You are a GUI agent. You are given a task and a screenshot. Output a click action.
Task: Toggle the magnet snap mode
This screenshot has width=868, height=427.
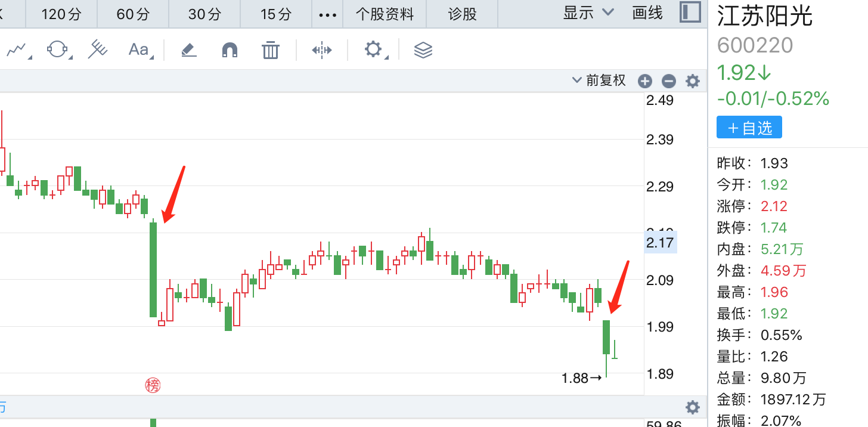tap(230, 50)
